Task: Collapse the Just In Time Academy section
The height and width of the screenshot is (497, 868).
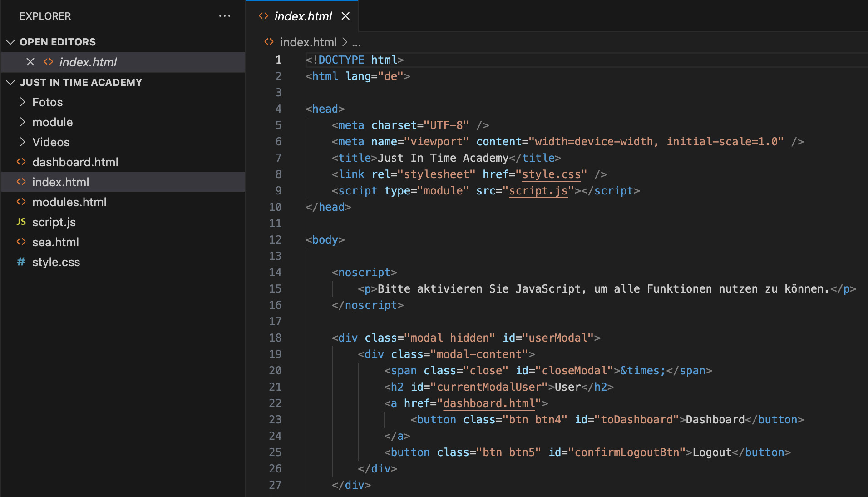Action: (10, 82)
